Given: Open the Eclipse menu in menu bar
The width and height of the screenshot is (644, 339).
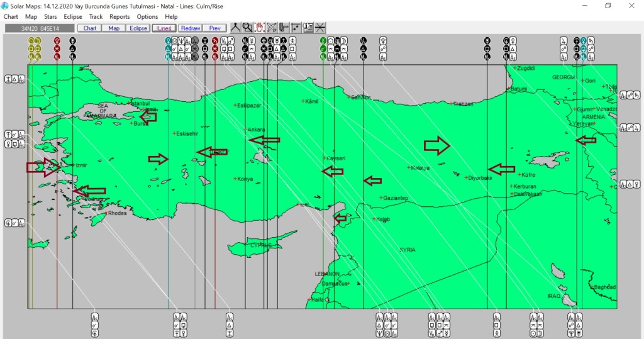Looking at the screenshot, I should coord(73,17).
